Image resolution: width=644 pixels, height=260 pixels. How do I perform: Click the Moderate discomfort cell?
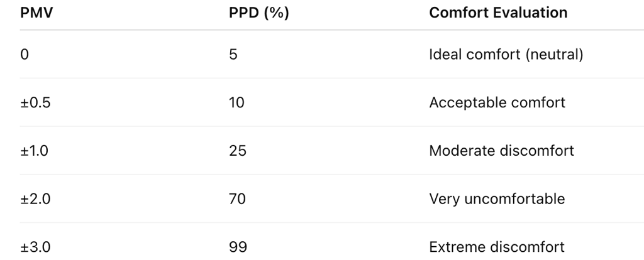click(501, 151)
